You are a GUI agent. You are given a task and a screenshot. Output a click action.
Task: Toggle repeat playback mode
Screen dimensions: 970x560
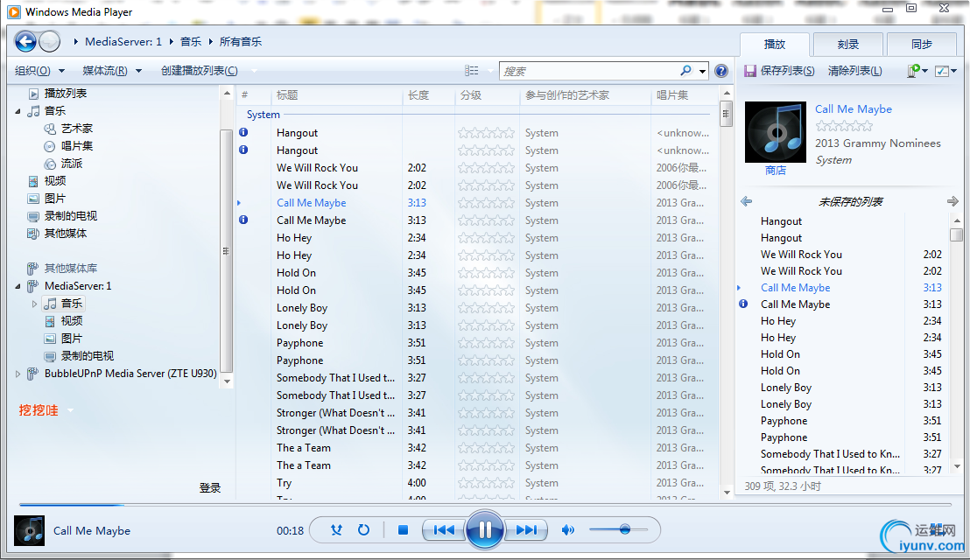click(x=364, y=529)
